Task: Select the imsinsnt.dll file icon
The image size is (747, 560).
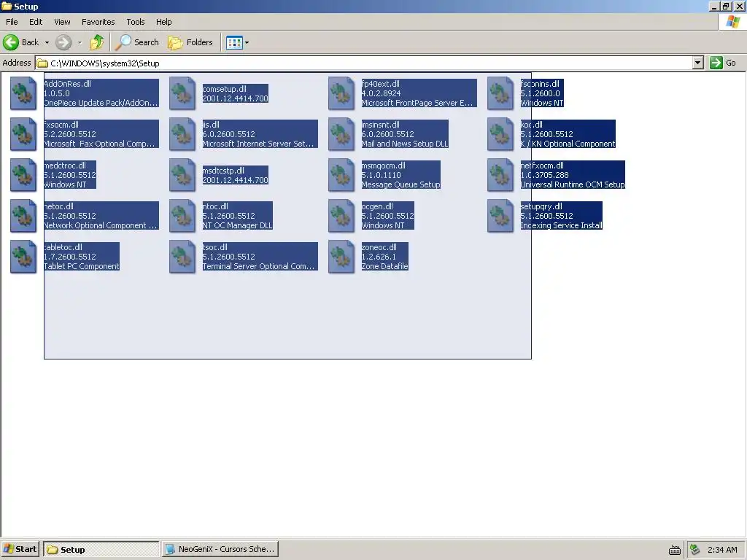Action: tap(341, 134)
